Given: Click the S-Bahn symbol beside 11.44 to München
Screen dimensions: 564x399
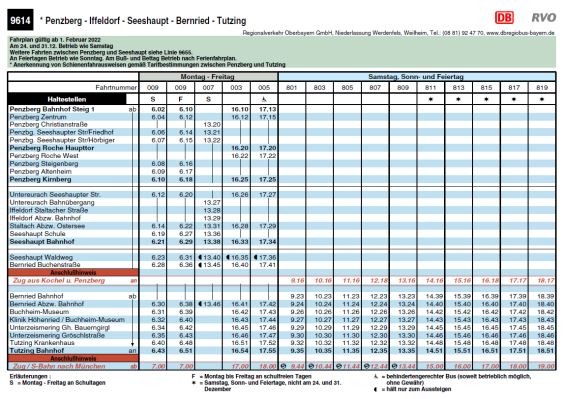Looking at the screenshot, I should (339, 366).
